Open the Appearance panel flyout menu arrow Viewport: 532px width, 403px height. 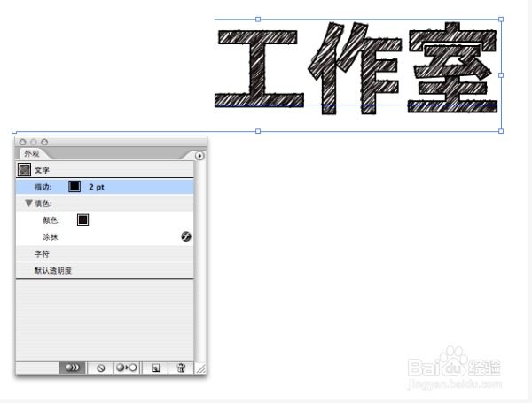pos(199,156)
